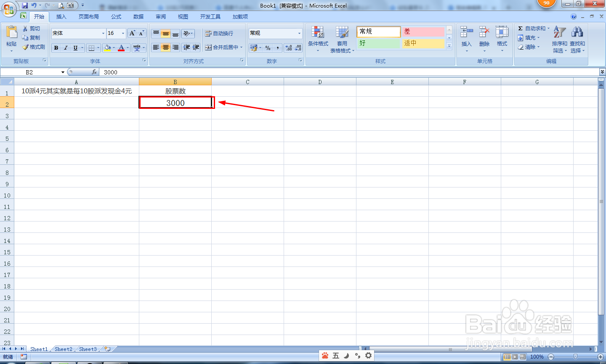The width and height of the screenshot is (606, 364).
Task: Click text orientation icon
Action: click(188, 33)
